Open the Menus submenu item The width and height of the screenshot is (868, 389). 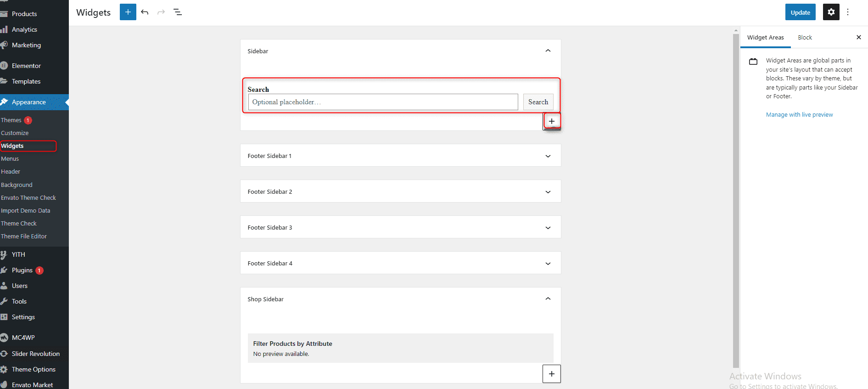tap(10, 159)
